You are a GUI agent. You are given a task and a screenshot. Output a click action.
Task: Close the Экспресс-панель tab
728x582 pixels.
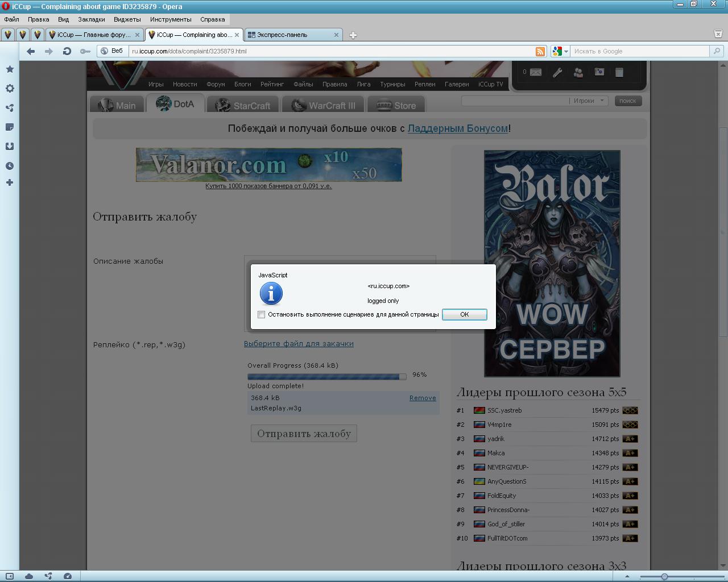coord(336,35)
